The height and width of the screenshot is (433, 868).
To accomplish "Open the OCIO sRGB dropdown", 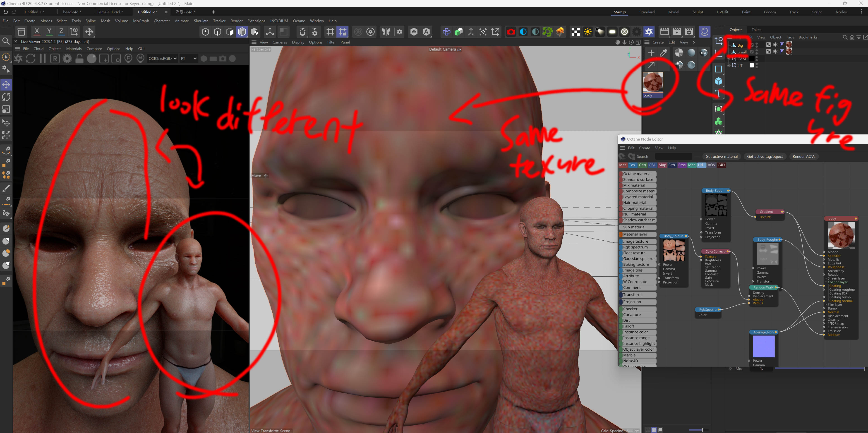I will (x=162, y=59).
